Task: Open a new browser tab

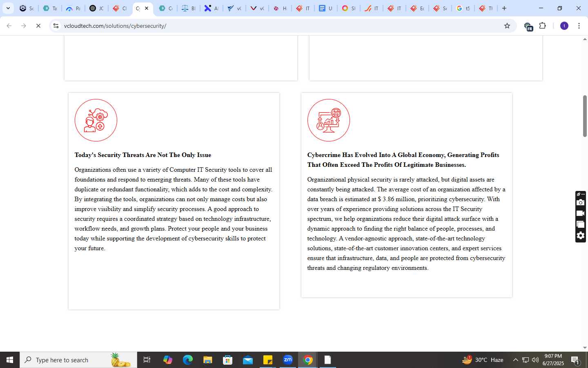Action: 504,8
